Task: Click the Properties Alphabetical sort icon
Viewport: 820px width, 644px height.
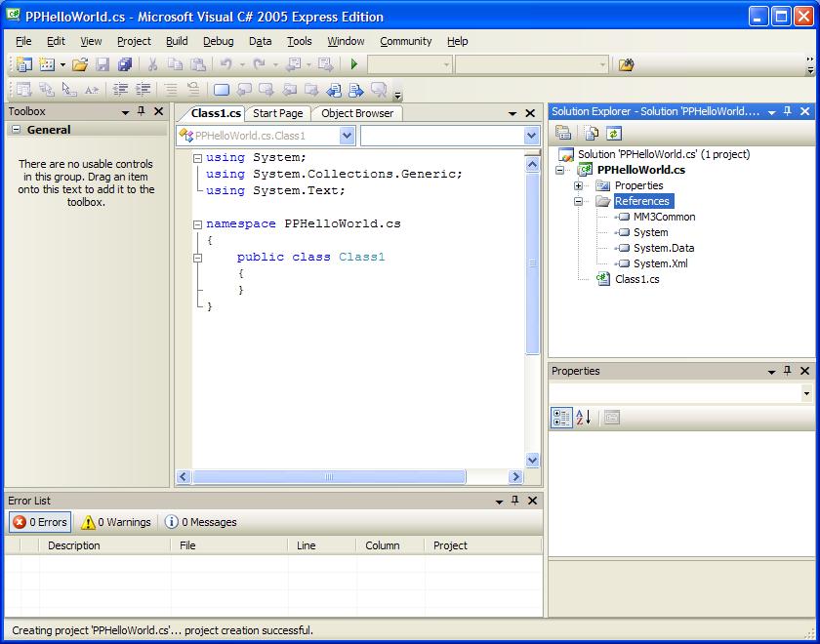Action: pyautogui.click(x=583, y=418)
